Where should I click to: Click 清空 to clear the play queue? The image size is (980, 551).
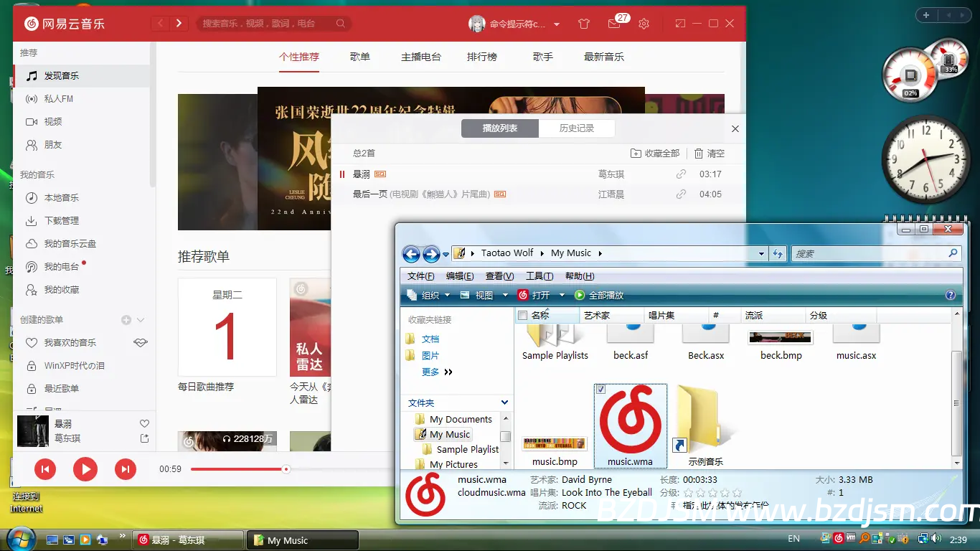point(710,154)
